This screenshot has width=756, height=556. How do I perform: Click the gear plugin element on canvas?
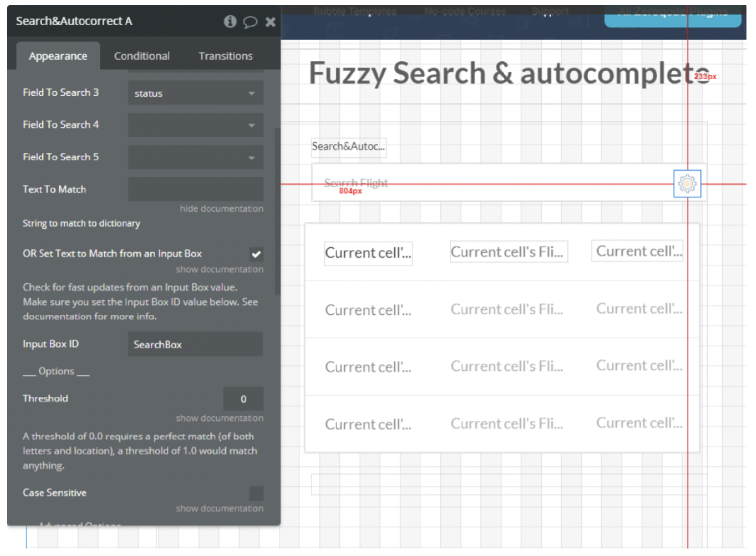coord(687,184)
